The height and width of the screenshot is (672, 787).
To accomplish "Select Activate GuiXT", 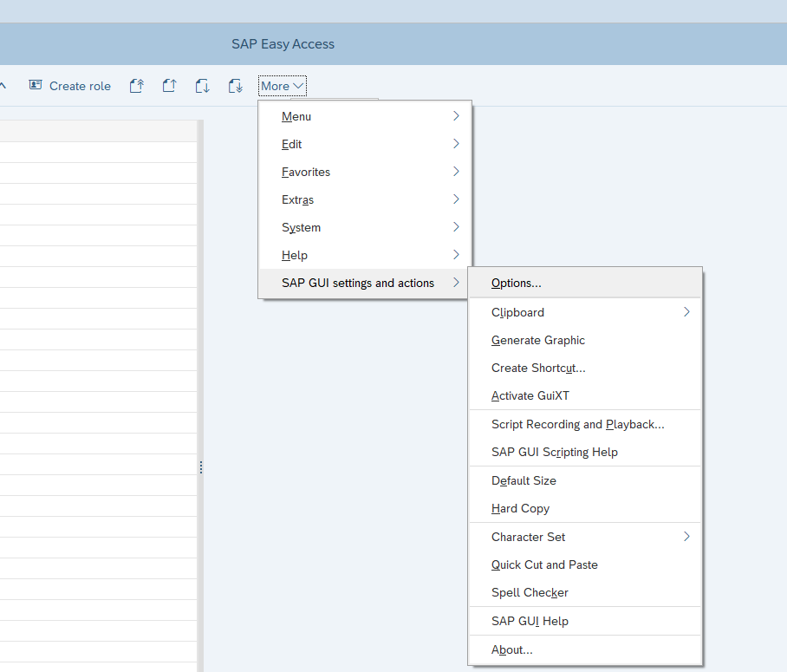I will coord(585,395).
